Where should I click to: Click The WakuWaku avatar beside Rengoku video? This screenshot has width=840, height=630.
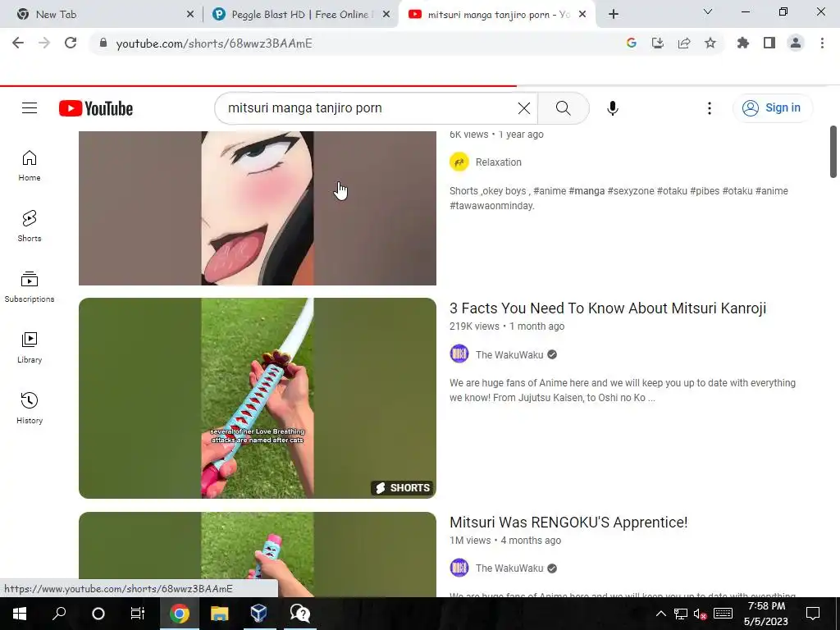point(459,568)
